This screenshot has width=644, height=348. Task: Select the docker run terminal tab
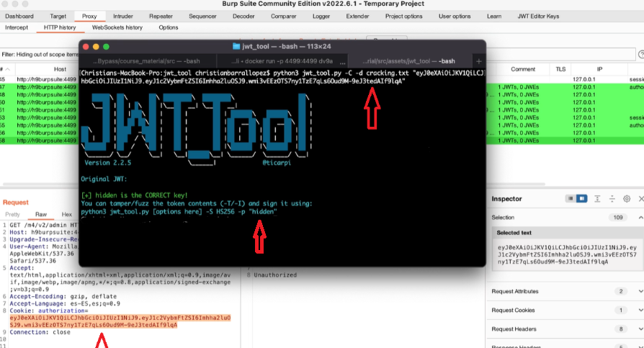pyautogui.click(x=282, y=61)
